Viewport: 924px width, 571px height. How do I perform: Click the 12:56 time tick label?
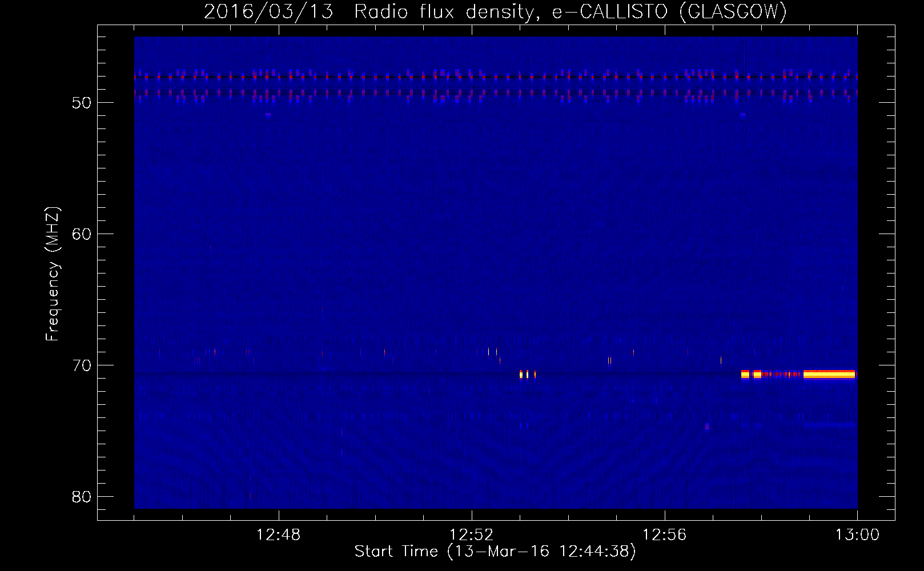click(665, 535)
